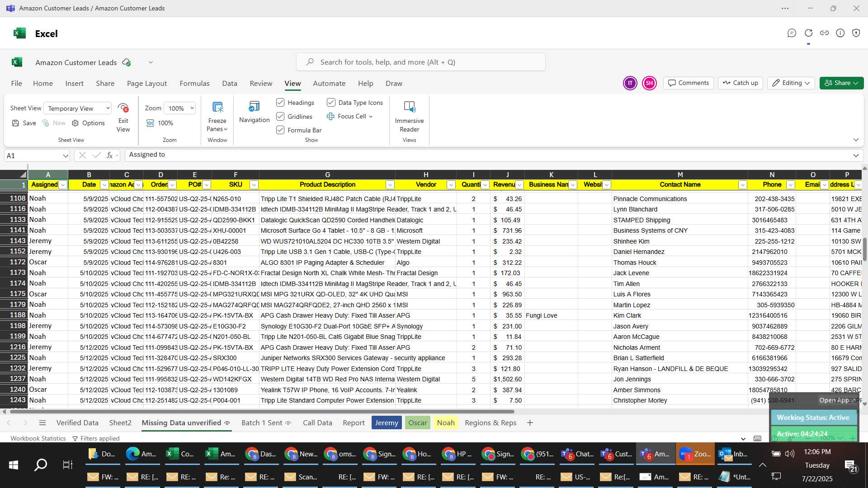Open the more options ellipsis in title bar
This screenshot has width=868, height=488.
pos(785,8)
